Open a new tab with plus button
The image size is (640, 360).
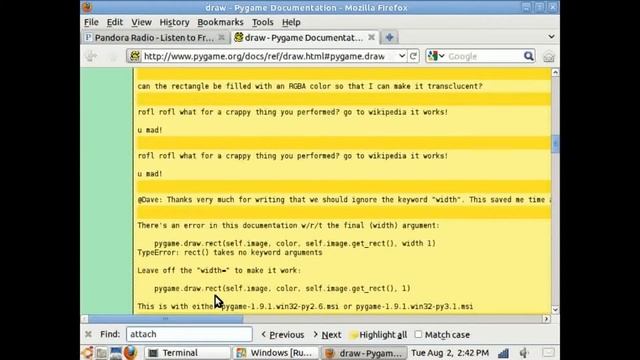point(389,37)
